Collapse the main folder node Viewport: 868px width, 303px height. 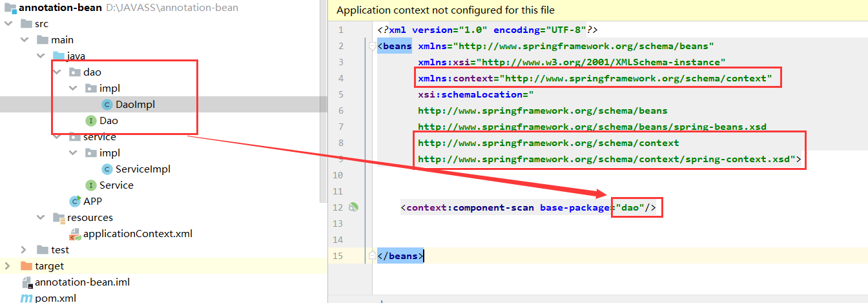pos(24,40)
